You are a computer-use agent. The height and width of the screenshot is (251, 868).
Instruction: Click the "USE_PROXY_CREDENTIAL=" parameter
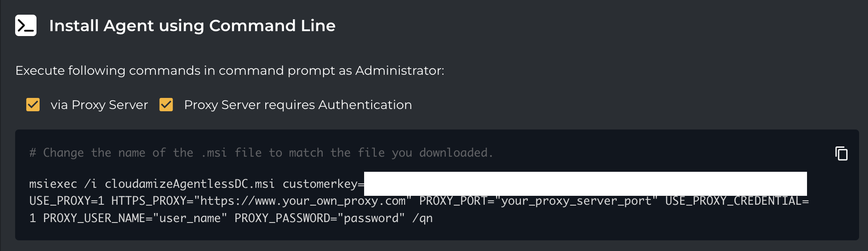click(737, 201)
